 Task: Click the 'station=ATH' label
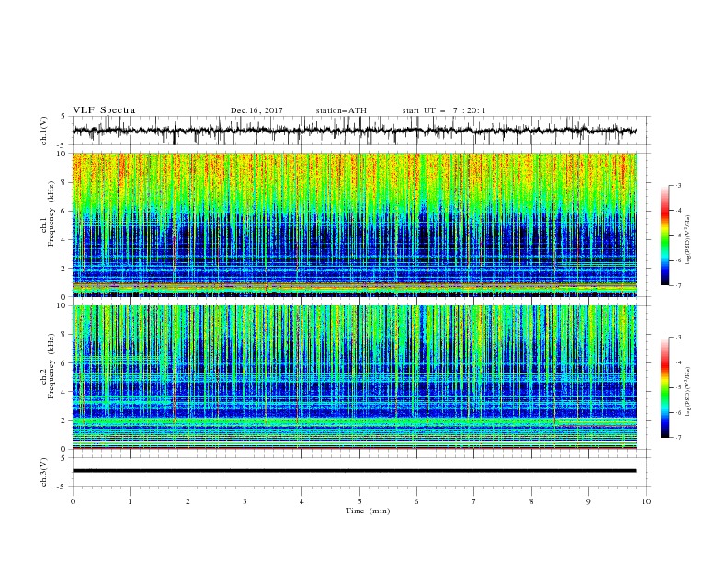click(341, 110)
